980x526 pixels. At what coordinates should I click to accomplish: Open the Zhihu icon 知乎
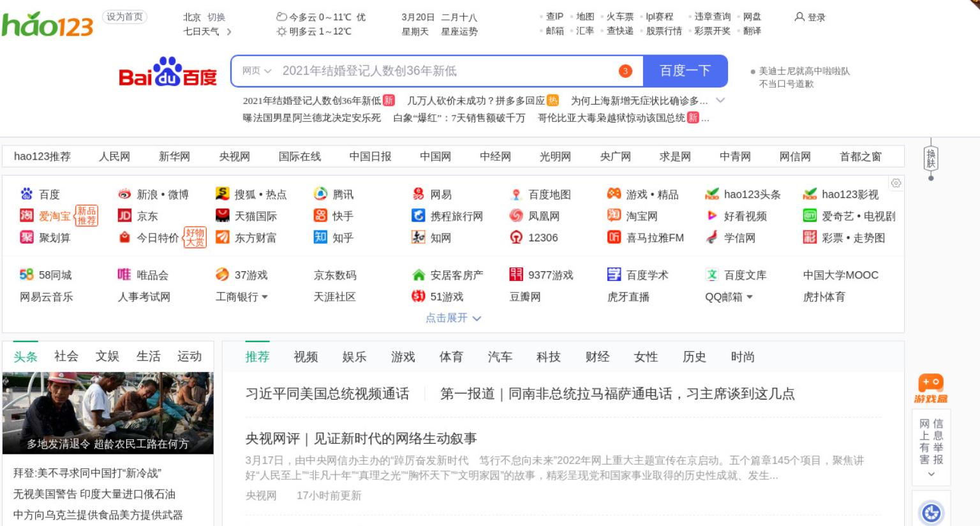click(x=320, y=237)
